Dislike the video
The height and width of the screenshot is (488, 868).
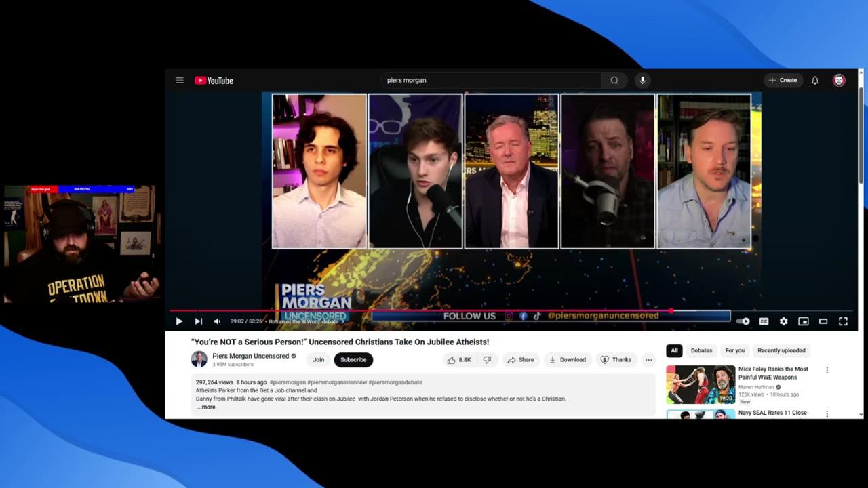point(487,360)
